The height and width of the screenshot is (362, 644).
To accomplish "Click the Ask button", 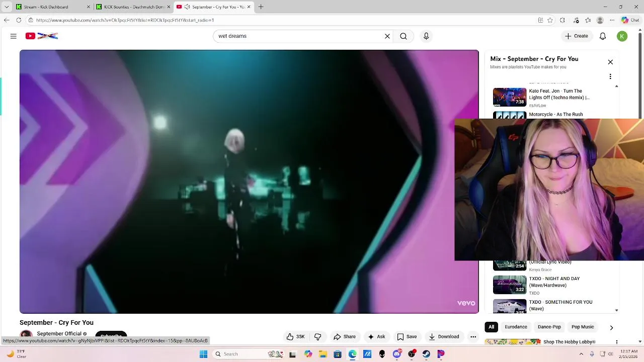I will pos(376,337).
